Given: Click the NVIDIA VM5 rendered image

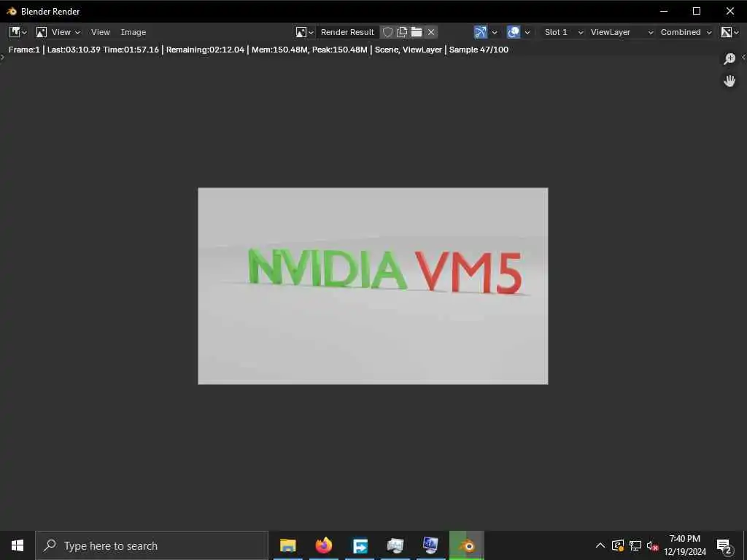Looking at the screenshot, I should coord(373,286).
